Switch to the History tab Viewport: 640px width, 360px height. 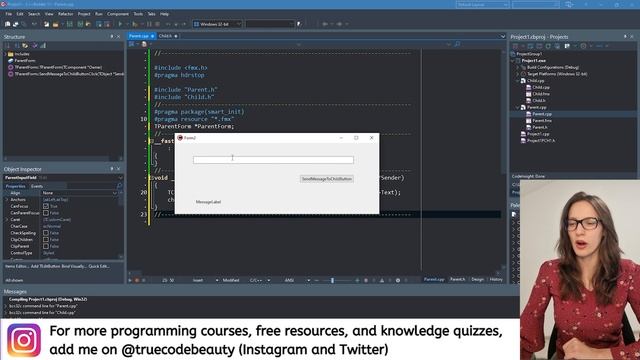pos(496,280)
